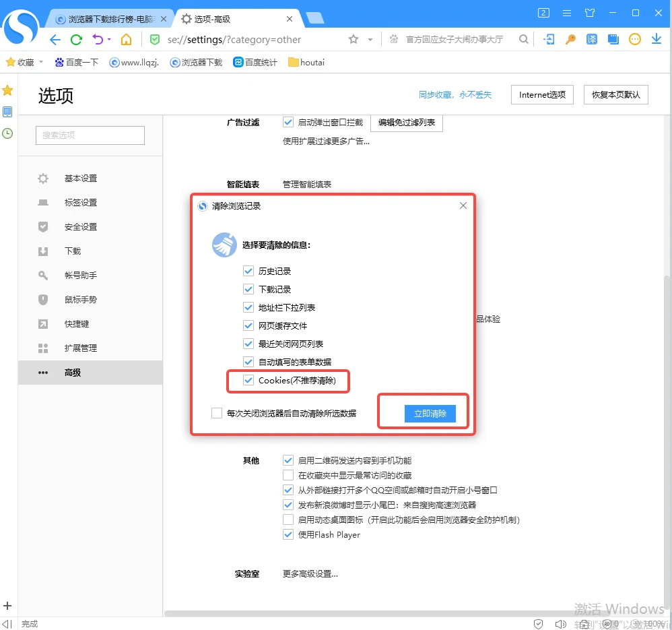Click the 搜索选项 search field

coord(90,135)
